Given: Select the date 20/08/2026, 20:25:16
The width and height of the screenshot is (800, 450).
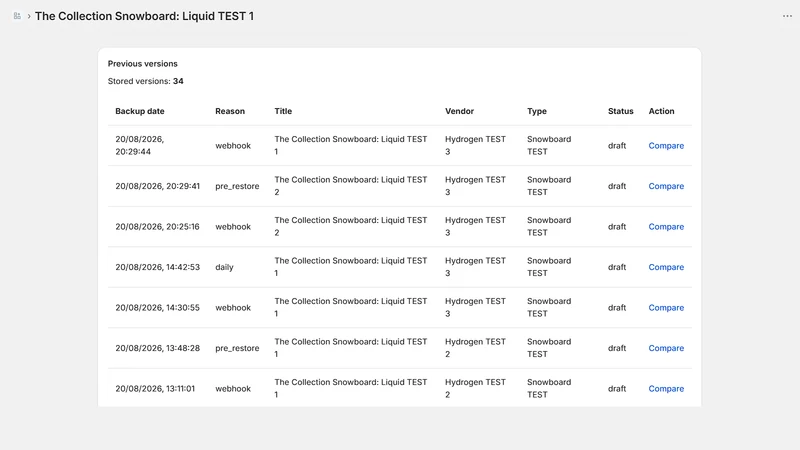Looking at the screenshot, I should click(x=158, y=227).
